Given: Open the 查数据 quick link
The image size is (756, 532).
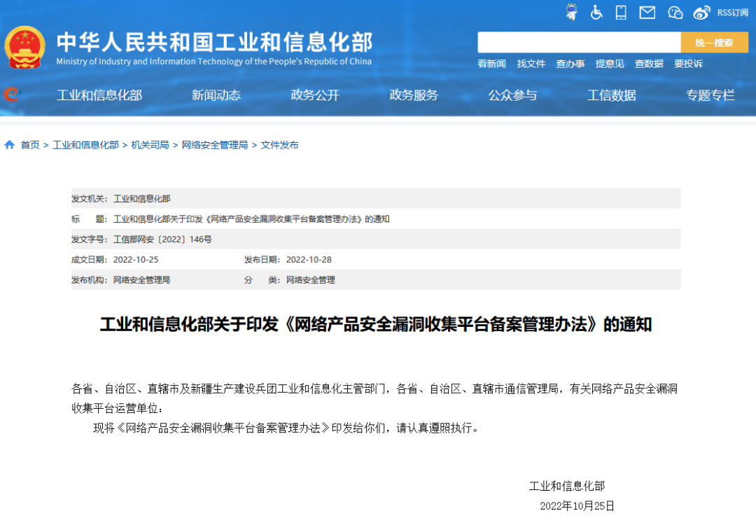Looking at the screenshot, I should point(648,64).
